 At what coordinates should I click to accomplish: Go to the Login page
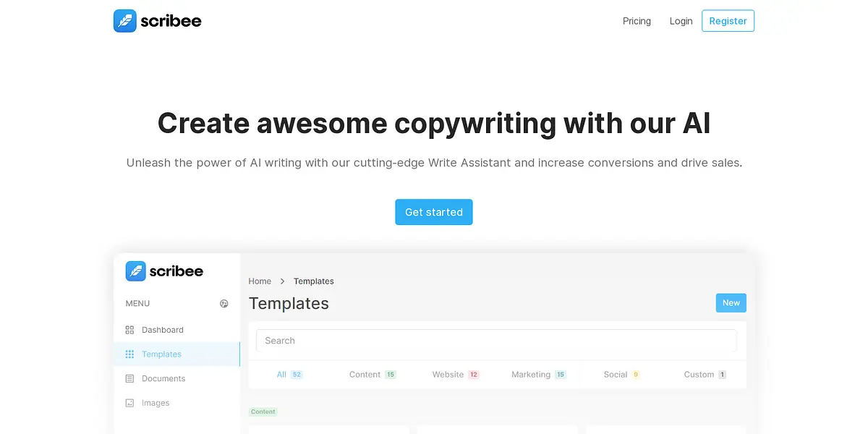click(681, 21)
